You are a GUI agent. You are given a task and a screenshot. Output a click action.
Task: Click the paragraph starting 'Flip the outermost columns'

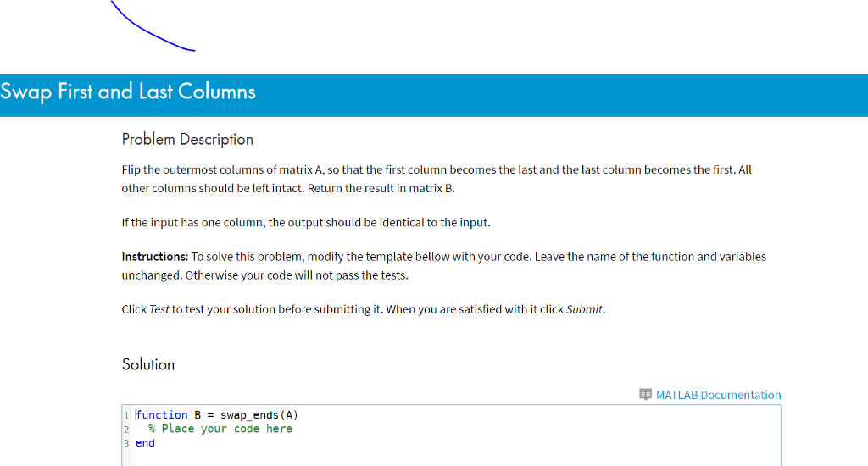point(437,179)
